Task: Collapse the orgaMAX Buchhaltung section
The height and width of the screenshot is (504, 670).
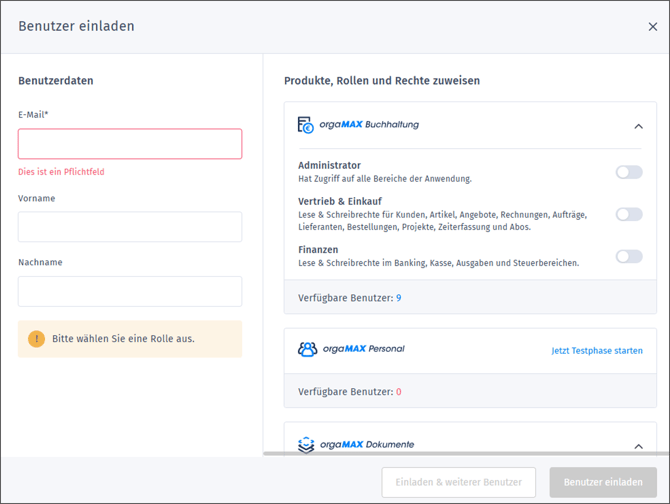Action: point(638,126)
